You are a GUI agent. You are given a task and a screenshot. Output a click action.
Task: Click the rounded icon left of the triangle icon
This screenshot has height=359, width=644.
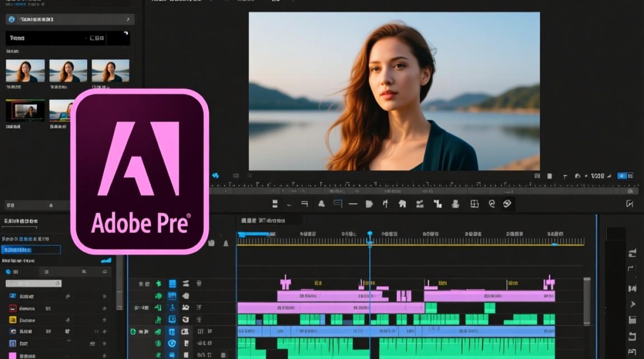click(211, 243)
